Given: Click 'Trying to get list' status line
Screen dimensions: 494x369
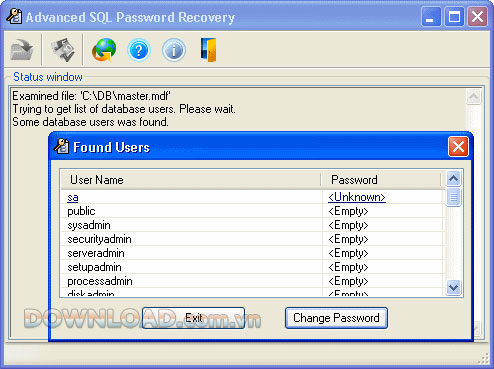Looking at the screenshot, I should click(124, 109).
